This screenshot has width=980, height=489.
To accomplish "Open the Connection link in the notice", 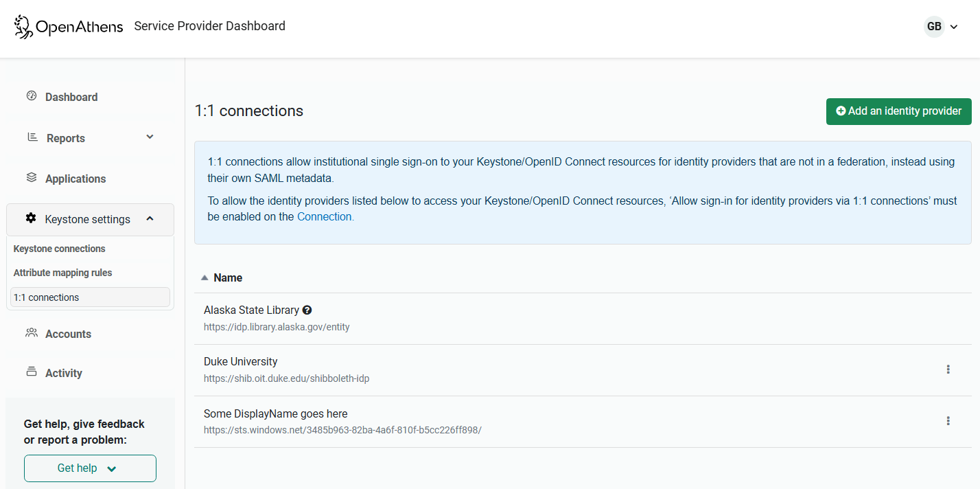I will 324,216.
